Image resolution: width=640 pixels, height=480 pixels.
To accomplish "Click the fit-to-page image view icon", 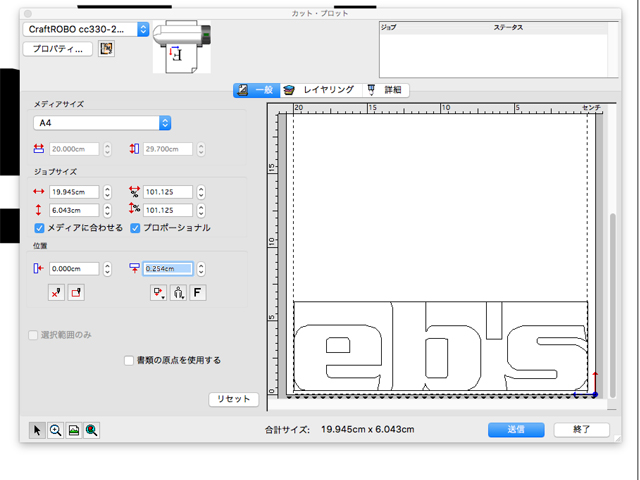I will pyautogui.click(x=73, y=430).
